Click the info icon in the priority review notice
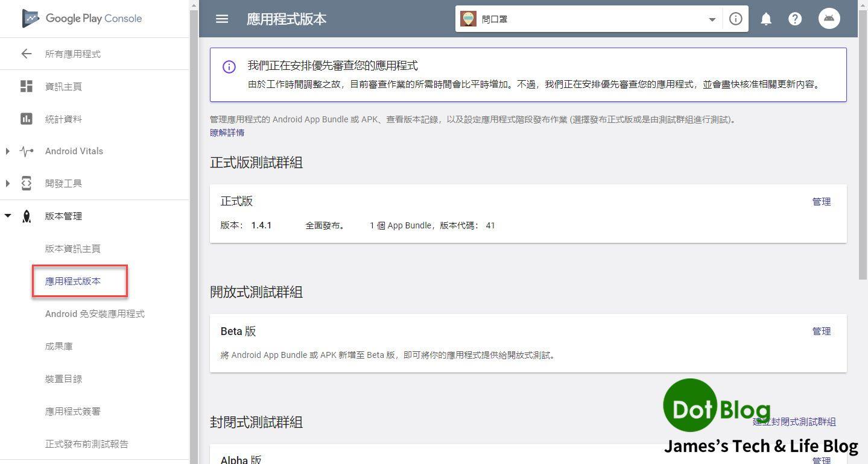 point(229,67)
